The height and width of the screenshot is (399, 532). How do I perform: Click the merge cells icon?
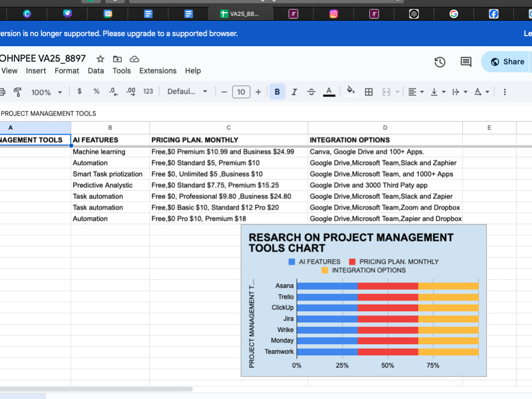coord(386,92)
